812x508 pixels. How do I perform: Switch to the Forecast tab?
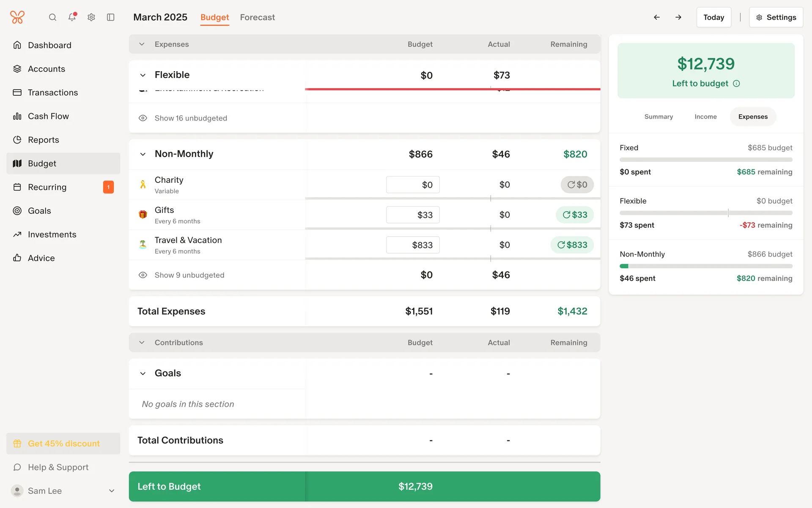[257, 17]
